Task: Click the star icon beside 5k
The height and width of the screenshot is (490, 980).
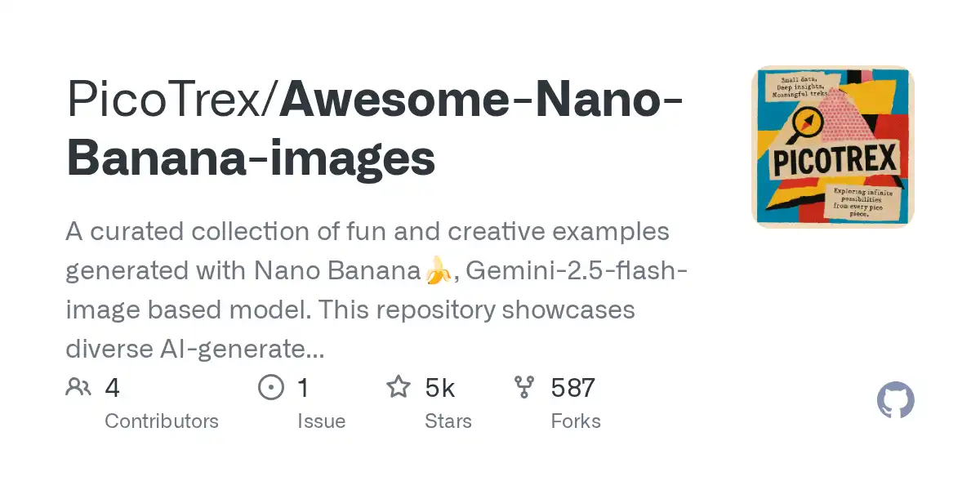Action: pos(399,386)
